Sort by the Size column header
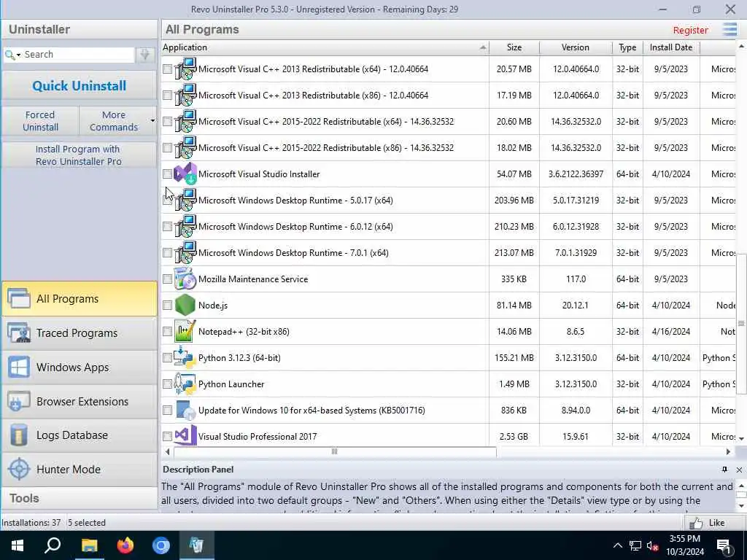This screenshot has width=747, height=560. coord(514,47)
